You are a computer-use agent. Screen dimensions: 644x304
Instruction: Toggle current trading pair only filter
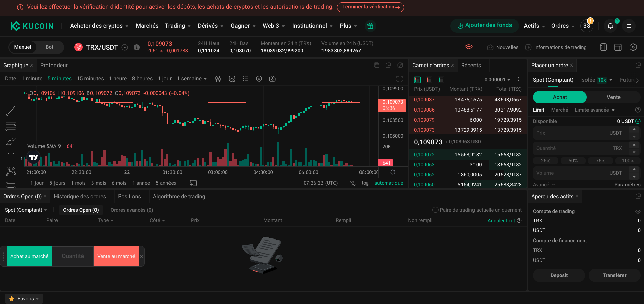click(x=435, y=210)
